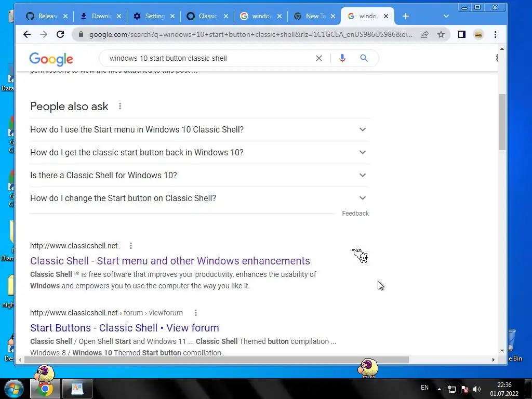Image resolution: width=532 pixels, height=399 pixels.
Task: Share this page icon in address bar
Action: coord(424,34)
